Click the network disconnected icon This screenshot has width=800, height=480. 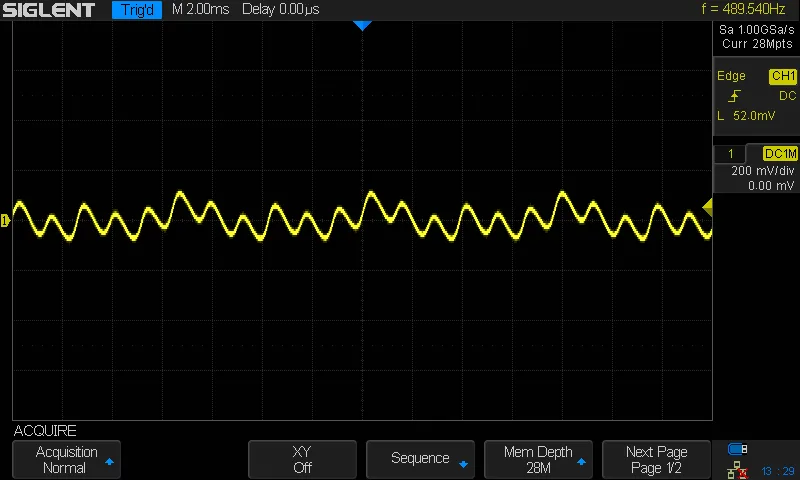pyautogui.click(x=737, y=470)
